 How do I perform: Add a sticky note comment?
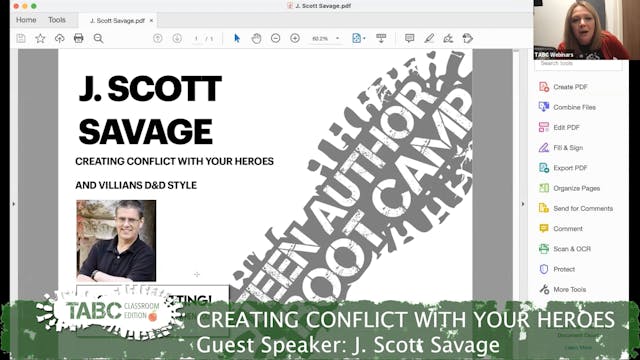(x=409, y=38)
